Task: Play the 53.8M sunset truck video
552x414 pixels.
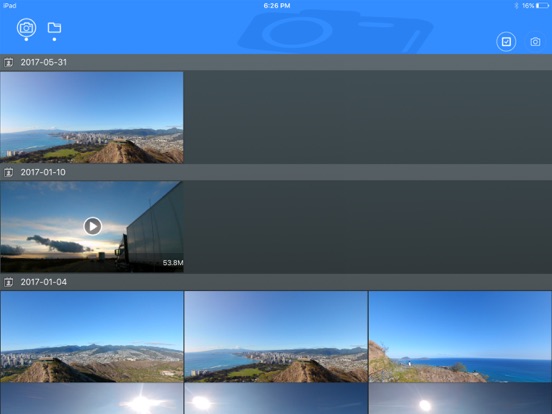Action: pos(93,226)
